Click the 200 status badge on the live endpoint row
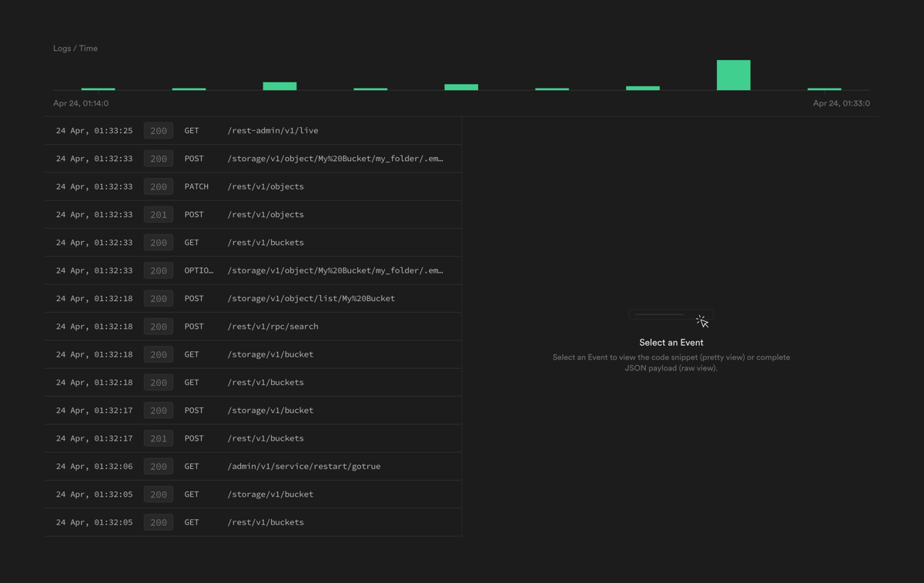Image resolution: width=924 pixels, height=583 pixels. [x=158, y=130]
